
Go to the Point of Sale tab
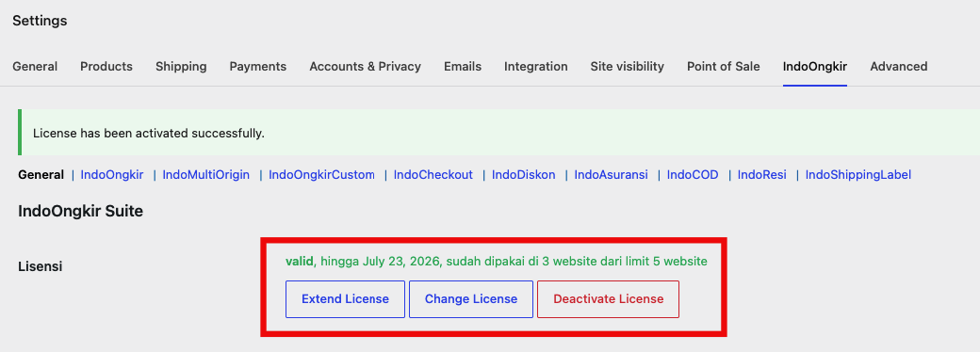[723, 66]
